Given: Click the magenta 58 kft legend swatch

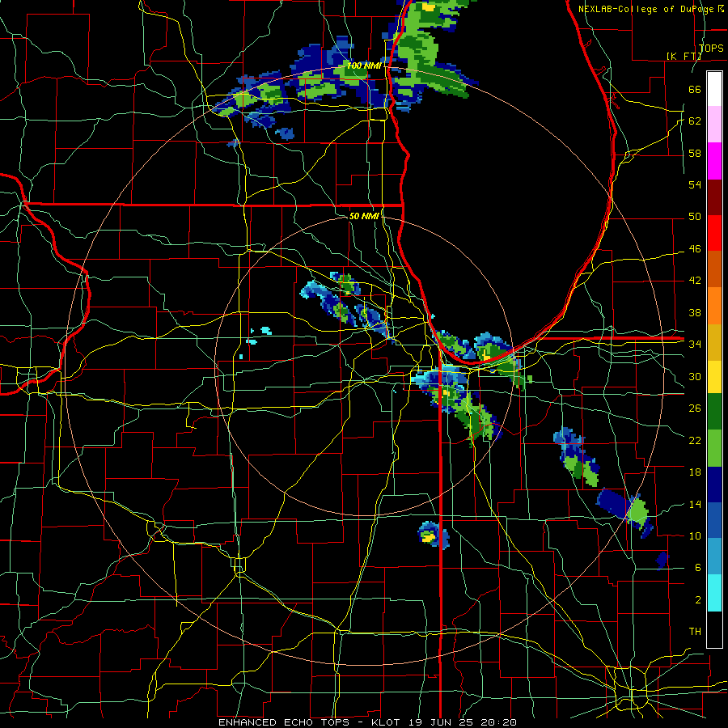Looking at the screenshot, I should [714, 161].
